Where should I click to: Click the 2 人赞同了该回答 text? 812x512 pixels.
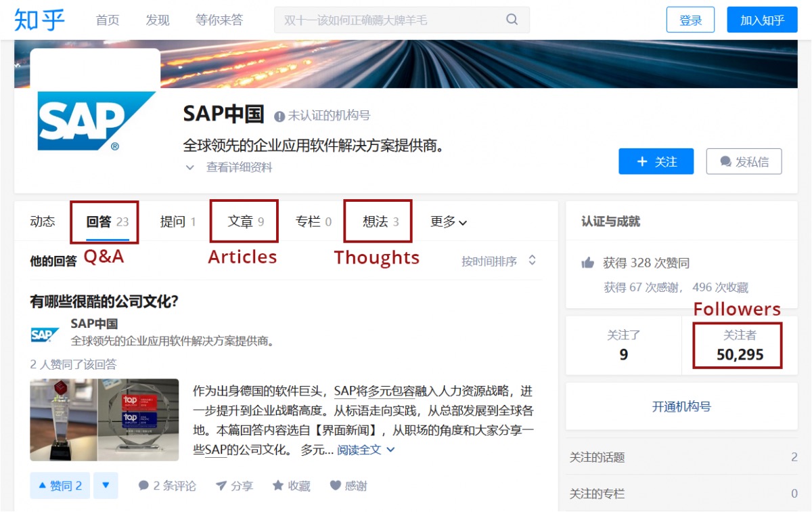pos(74,364)
